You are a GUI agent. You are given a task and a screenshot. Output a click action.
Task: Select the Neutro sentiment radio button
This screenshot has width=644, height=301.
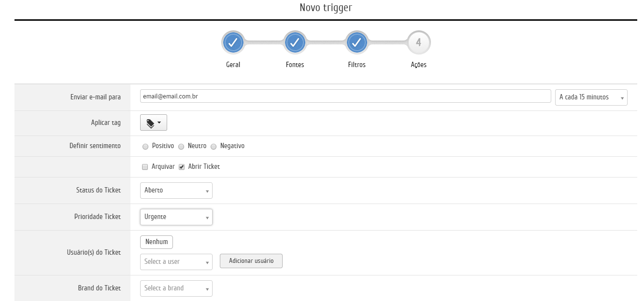click(x=181, y=146)
